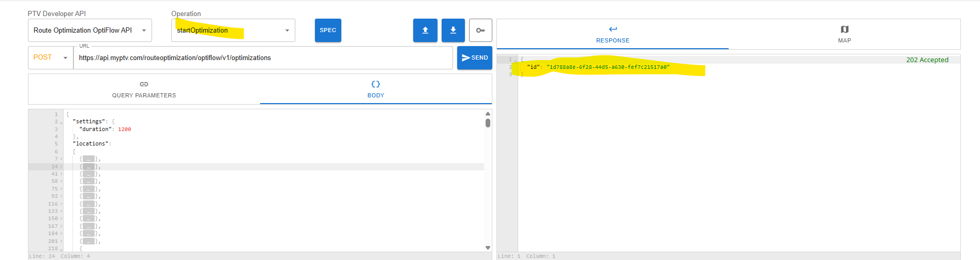Click the download request icon button
980x260 pixels.
tap(453, 31)
